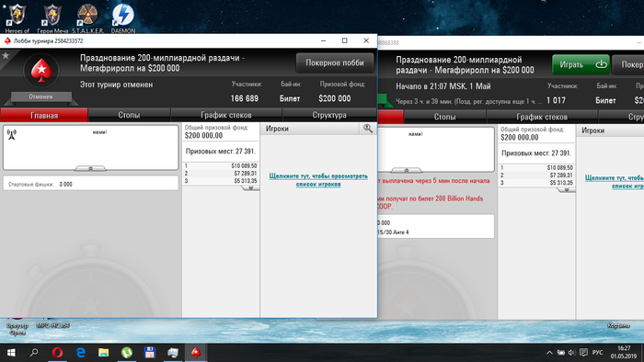Image resolution: width=644 pixels, height=362 pixels.
Task: Open the Браузер Opera desktop shortcut
Action: click(17, 327)
